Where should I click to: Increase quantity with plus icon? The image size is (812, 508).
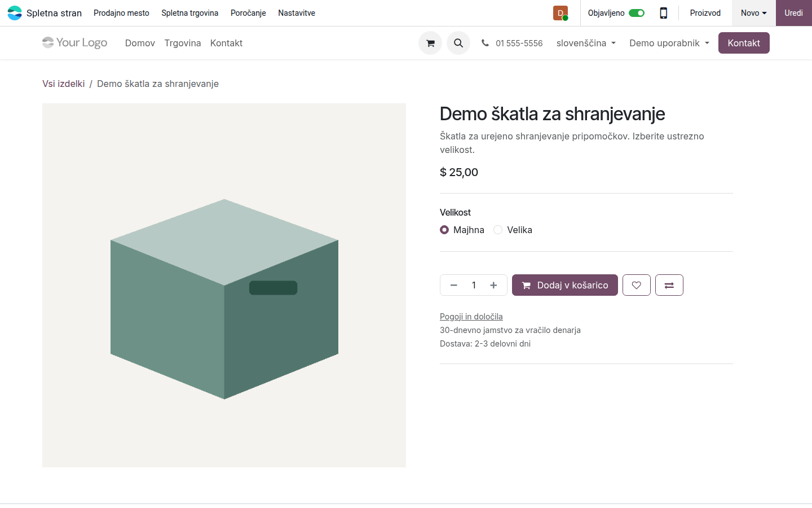click(x=493, y=285)
